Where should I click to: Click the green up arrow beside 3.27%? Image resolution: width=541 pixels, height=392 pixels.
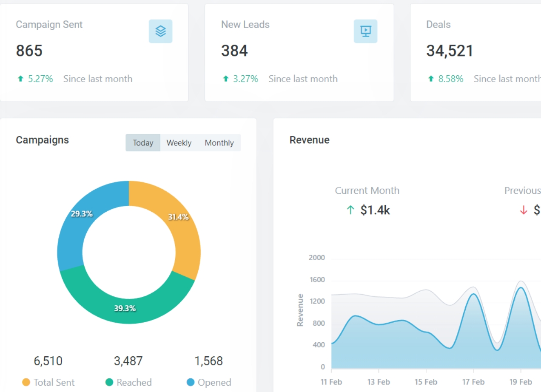click(225, 79)
